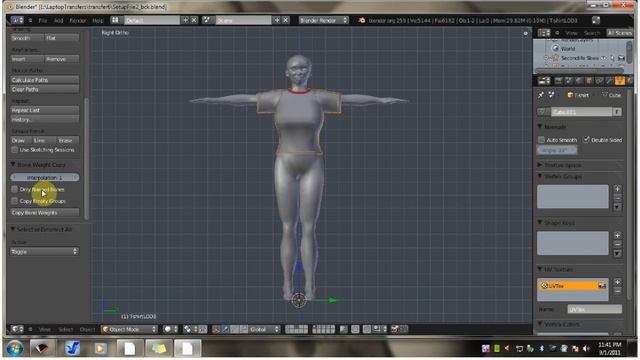
Task: Expand the Texture Space panel
Action: [540, 165]
